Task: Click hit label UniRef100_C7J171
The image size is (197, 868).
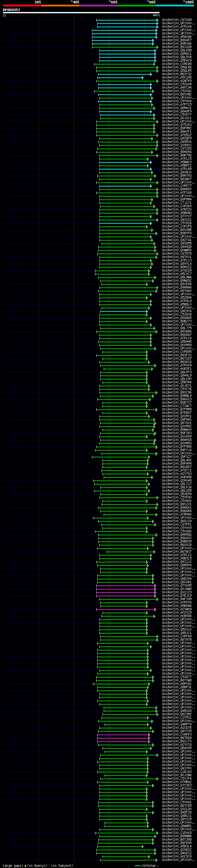Action: click(176, 203)
